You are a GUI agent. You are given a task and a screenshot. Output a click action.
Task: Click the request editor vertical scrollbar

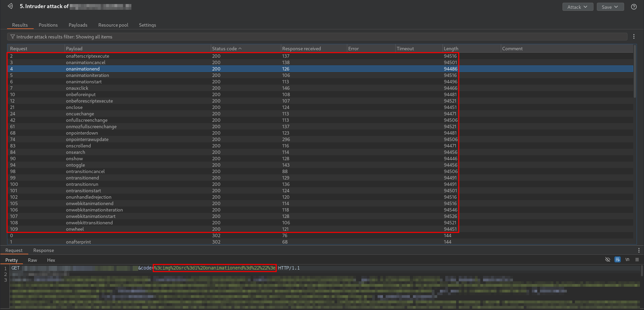[x=641, y=271]
